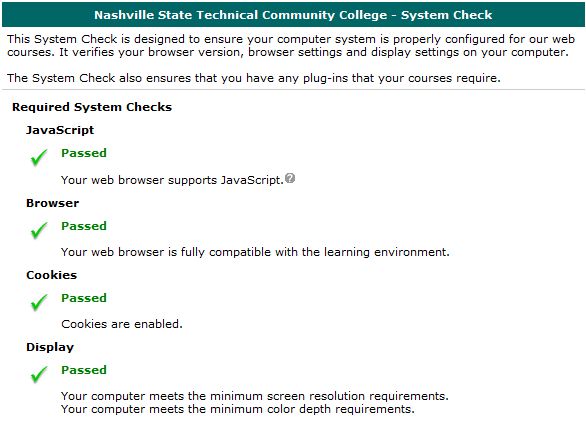Screen dimensions: 586x439
Task: Click the Passed label under Browser
Action: click(x=84, y=226)
